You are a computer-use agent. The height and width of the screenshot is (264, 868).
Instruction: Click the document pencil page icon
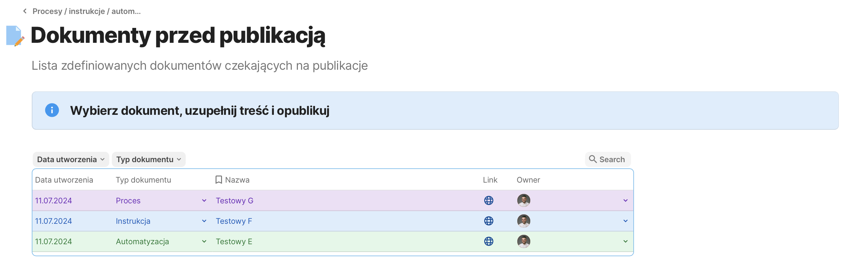15,36
